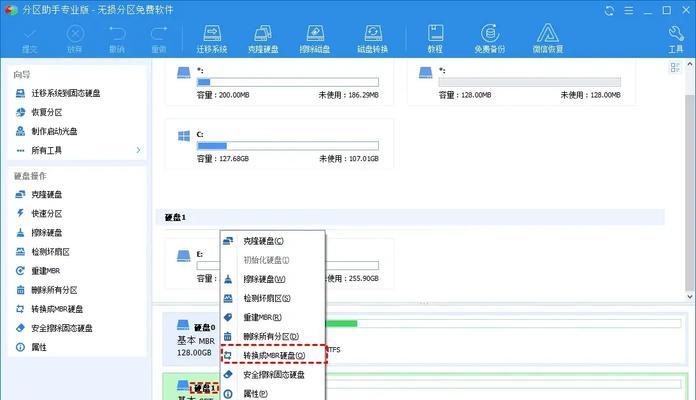Choose 克隆硬盘(C) in the context menu
This screenshot has height=400, width=696.
(x=273, y=241)
